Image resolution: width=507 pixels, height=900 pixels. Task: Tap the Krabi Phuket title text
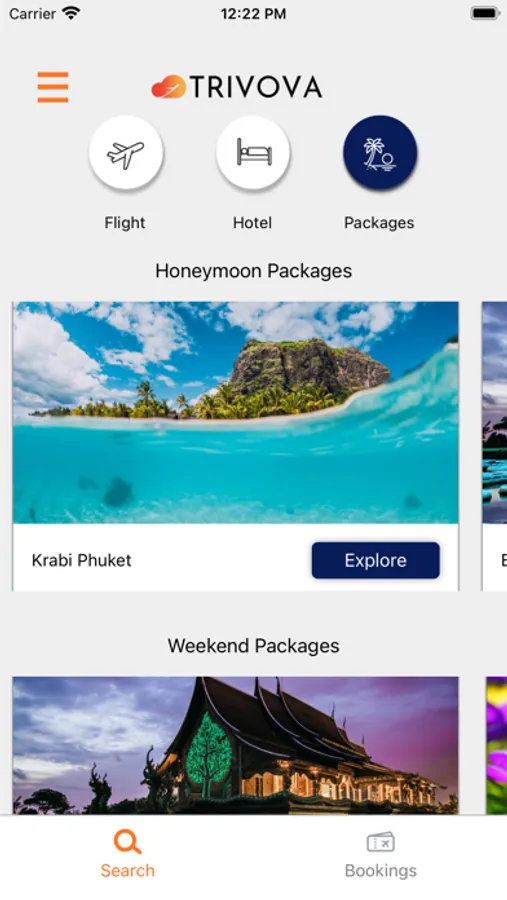point(82,560)
